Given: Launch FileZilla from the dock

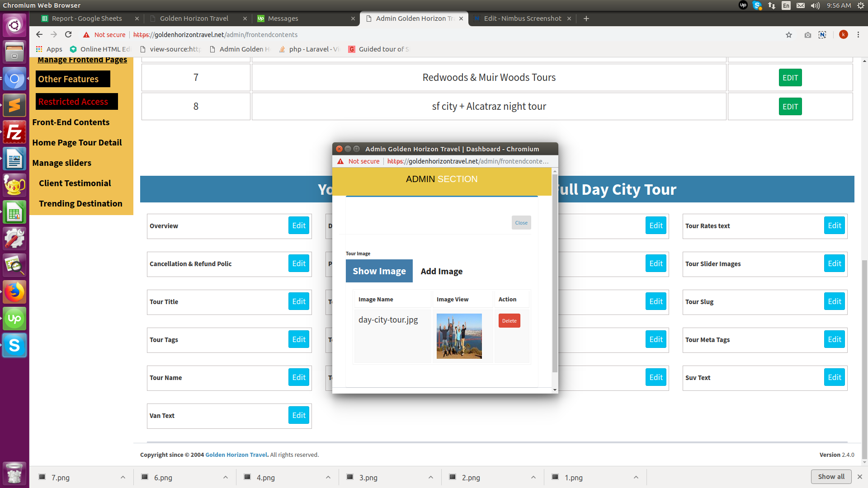Looking at the screenshot, I should tap(14, 132).
